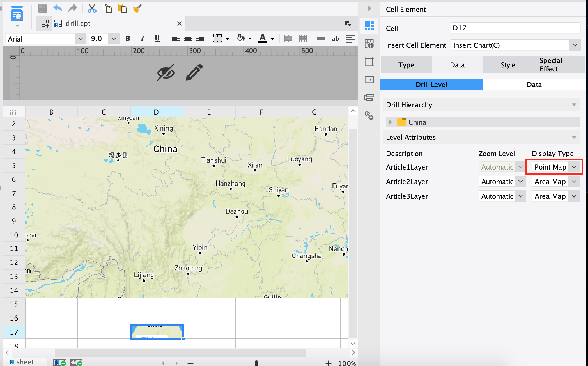Screen dimensions: 588x366
Task: Toggle italic formatting
Action: [142, 39]
